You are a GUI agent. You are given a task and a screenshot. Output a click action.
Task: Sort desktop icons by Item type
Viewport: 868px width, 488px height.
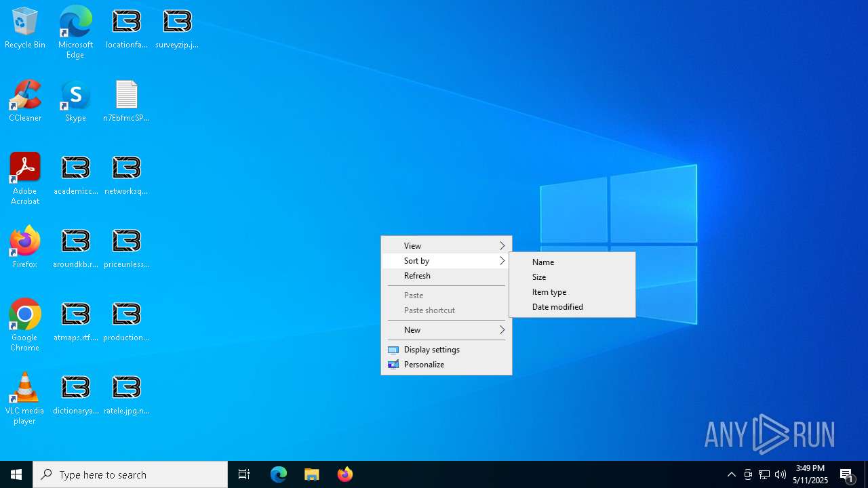(x=572, y=291)
